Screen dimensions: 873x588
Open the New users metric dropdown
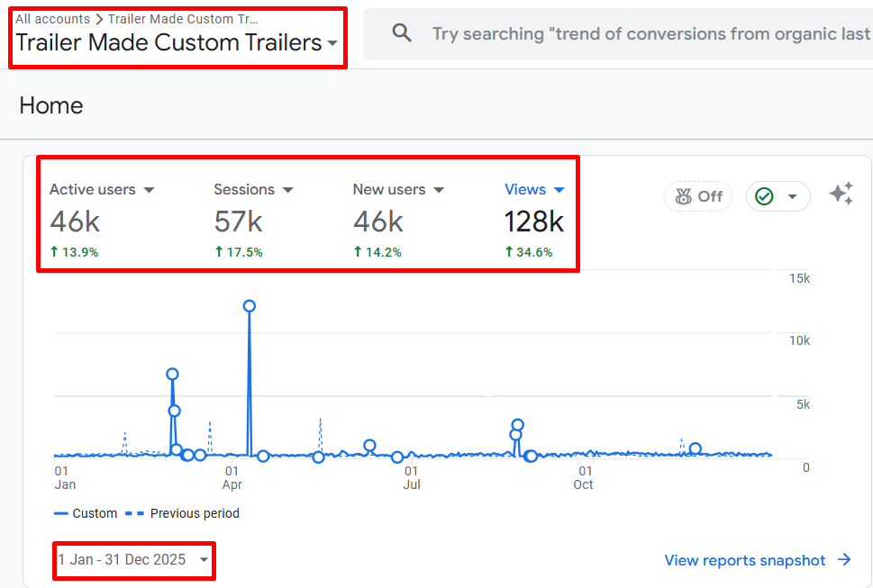tap(439, 190)
